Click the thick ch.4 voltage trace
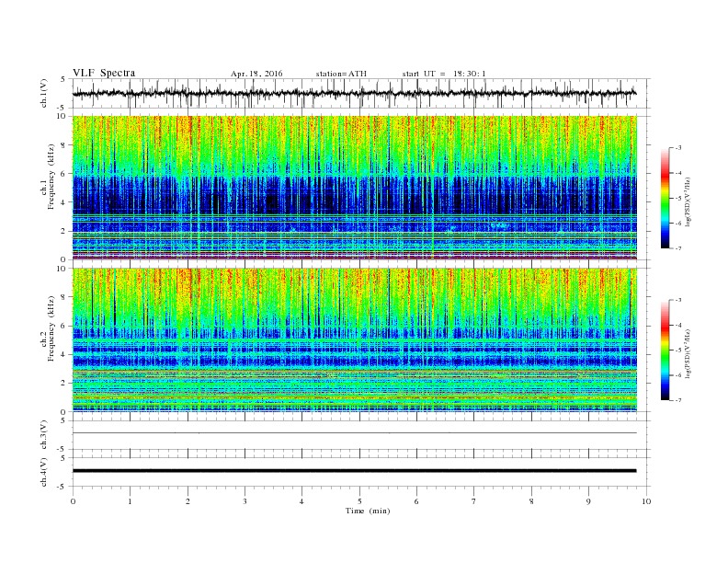728x563 pixels. click(x=354, y=471)
